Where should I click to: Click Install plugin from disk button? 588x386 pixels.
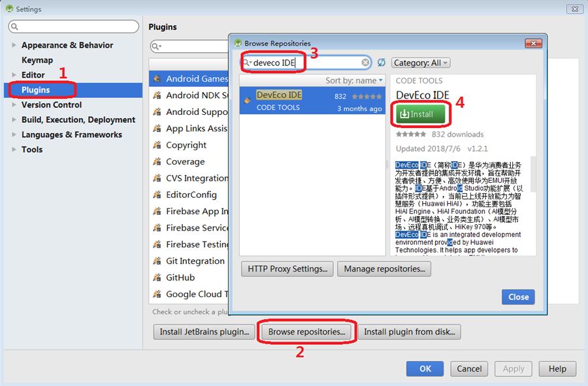[x=410, y=332]
